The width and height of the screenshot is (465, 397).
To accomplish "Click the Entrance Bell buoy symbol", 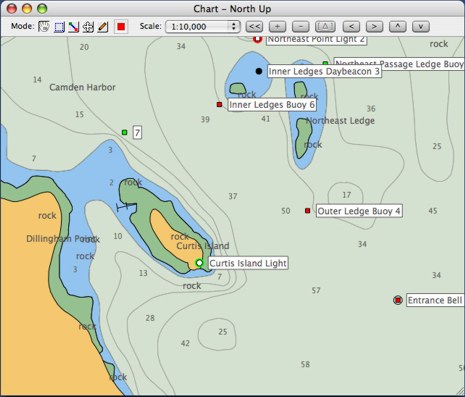I will click(398, 300).
